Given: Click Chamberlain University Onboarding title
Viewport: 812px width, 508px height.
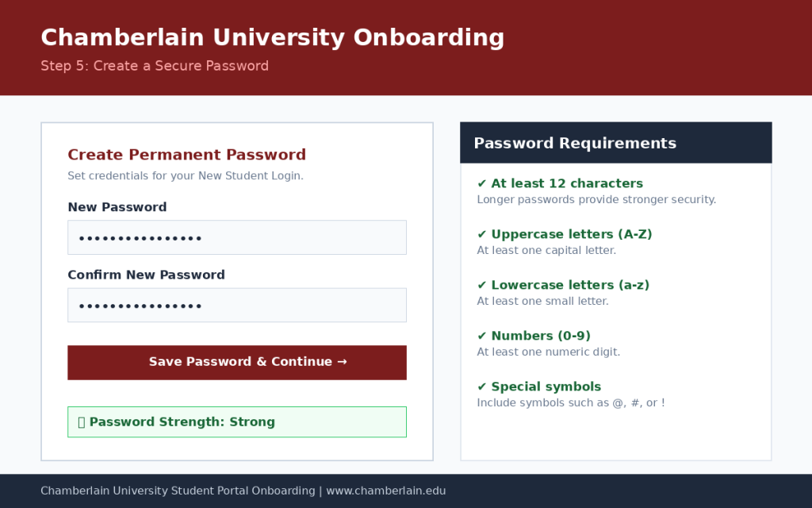Looking at the screenshot, I should (x=273, y=38).
